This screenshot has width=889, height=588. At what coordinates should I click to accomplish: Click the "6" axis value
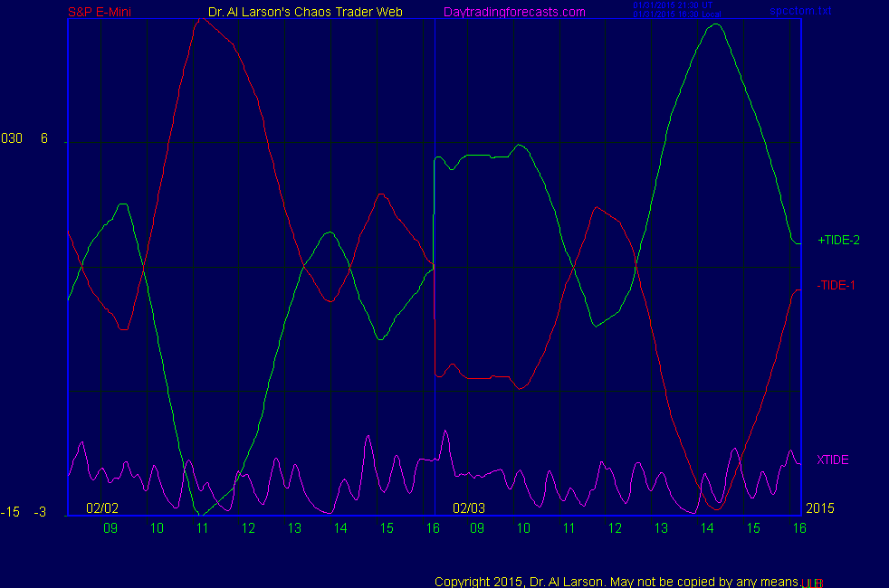[x=44, y=138]
